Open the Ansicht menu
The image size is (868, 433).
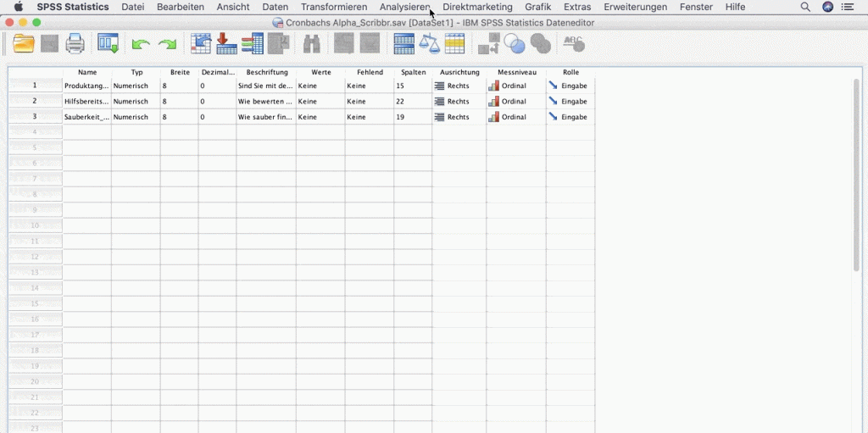tap(233, 7)
